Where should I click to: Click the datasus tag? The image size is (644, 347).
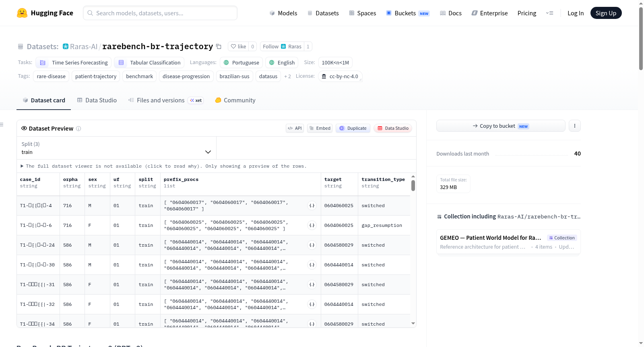[268, 76]
